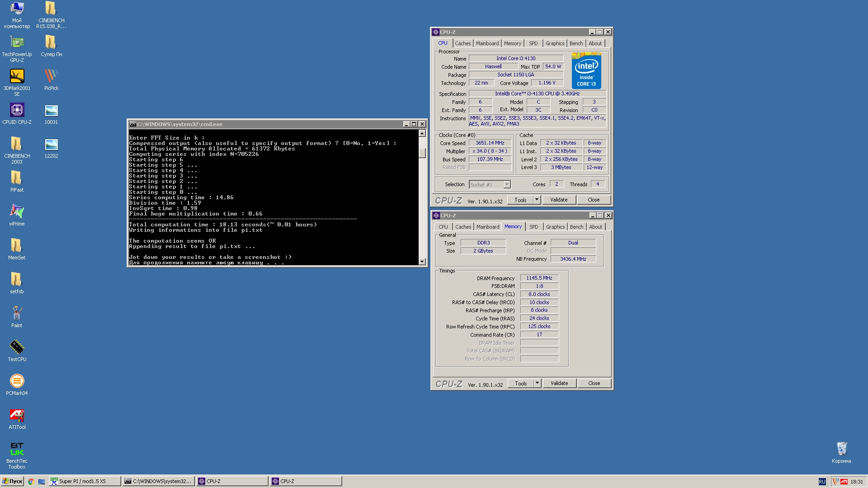Maximize the cmd.exe window
The width and height of the screenshot is (868, 488).
414,124
